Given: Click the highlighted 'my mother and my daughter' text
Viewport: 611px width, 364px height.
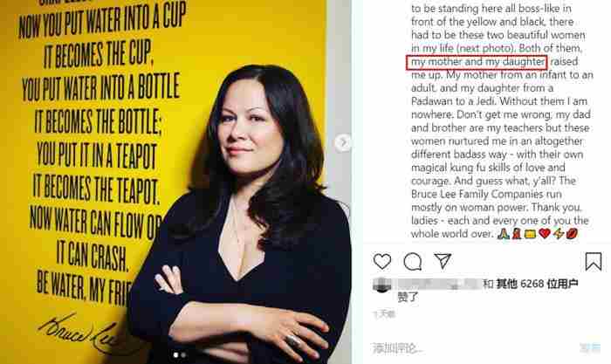Looking at the screenshot, I should click(x=477, y=62).
